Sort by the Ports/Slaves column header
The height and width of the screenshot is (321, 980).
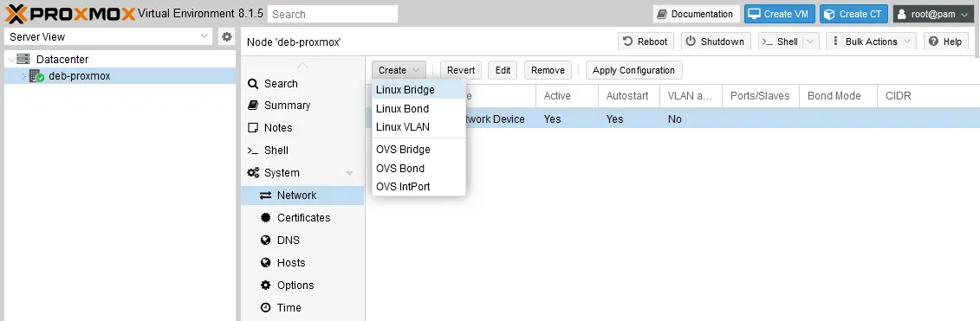coord(760,95)
